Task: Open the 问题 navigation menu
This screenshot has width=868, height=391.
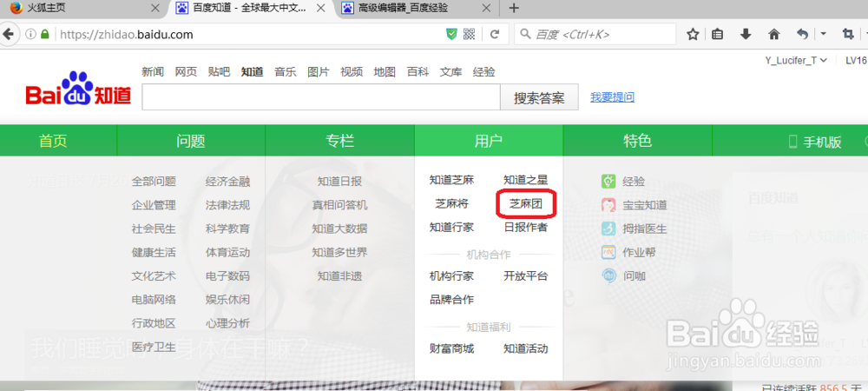Action: pyautogui.click(x=191, y=142)
